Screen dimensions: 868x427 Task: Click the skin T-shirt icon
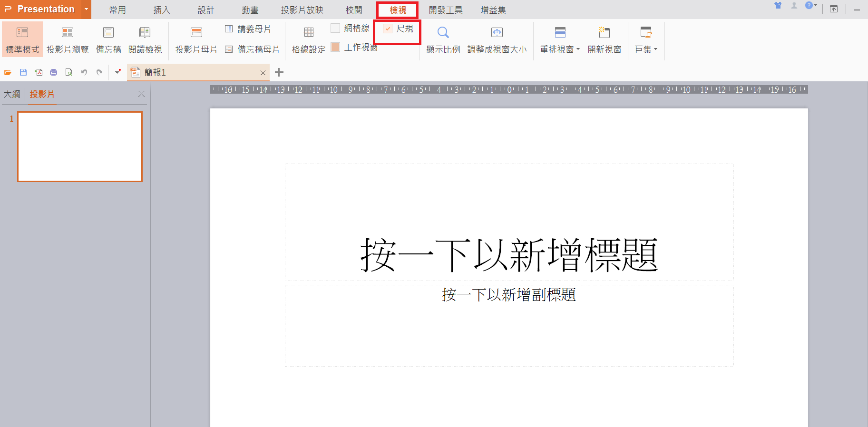[x=778, y=6]
